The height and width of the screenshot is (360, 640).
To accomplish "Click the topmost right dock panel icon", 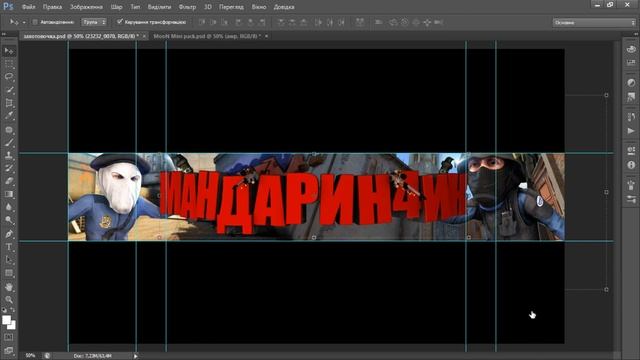I will coord(631,49).
